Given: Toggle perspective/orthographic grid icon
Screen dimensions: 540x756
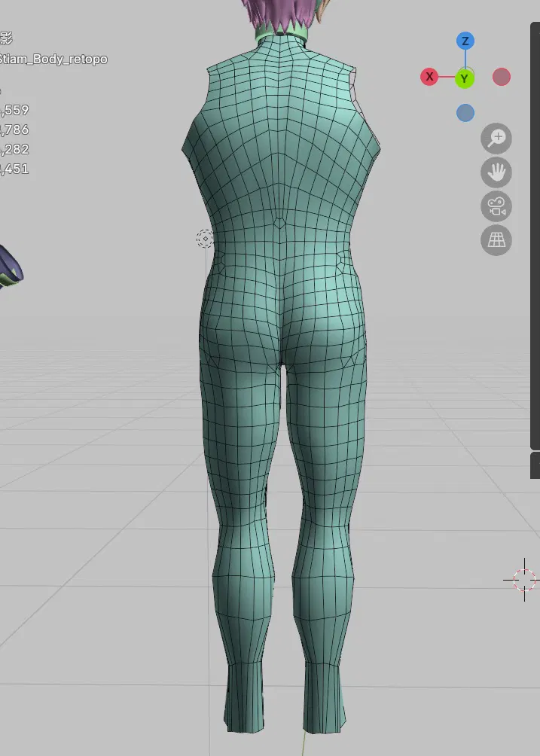Looking at the screenshot, I should 496,240.
